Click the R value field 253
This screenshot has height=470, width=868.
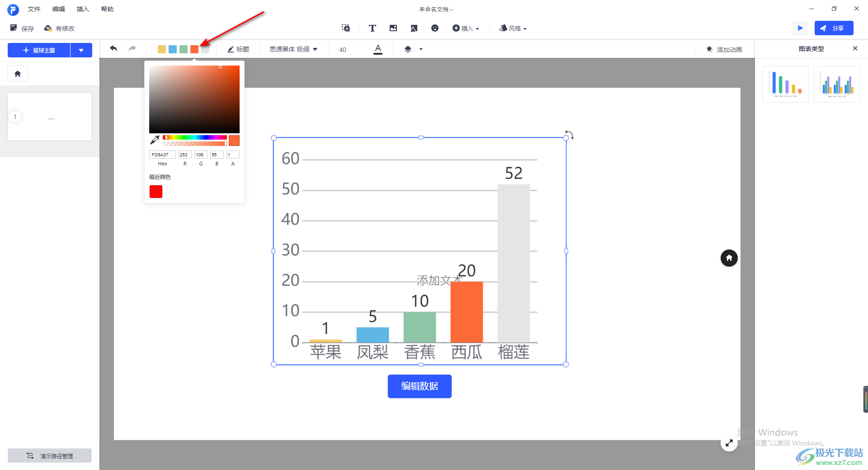click(185, 155)
